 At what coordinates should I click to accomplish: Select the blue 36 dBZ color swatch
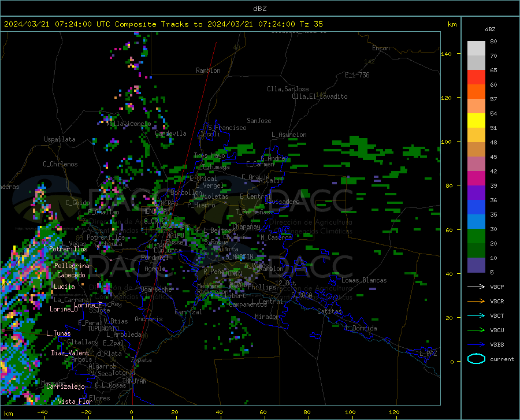tap(476, 207)
